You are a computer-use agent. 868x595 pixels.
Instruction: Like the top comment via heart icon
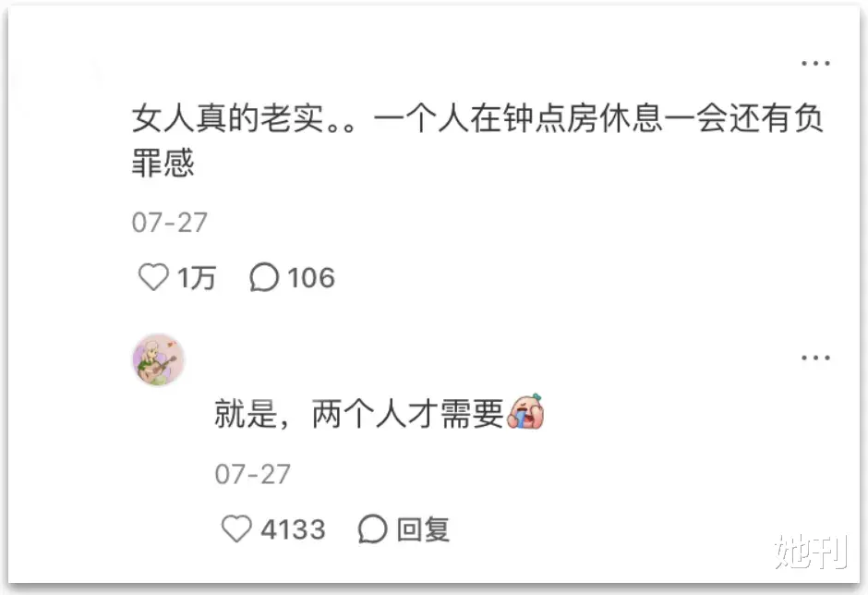pyautogui.click(x=153, y=276)
